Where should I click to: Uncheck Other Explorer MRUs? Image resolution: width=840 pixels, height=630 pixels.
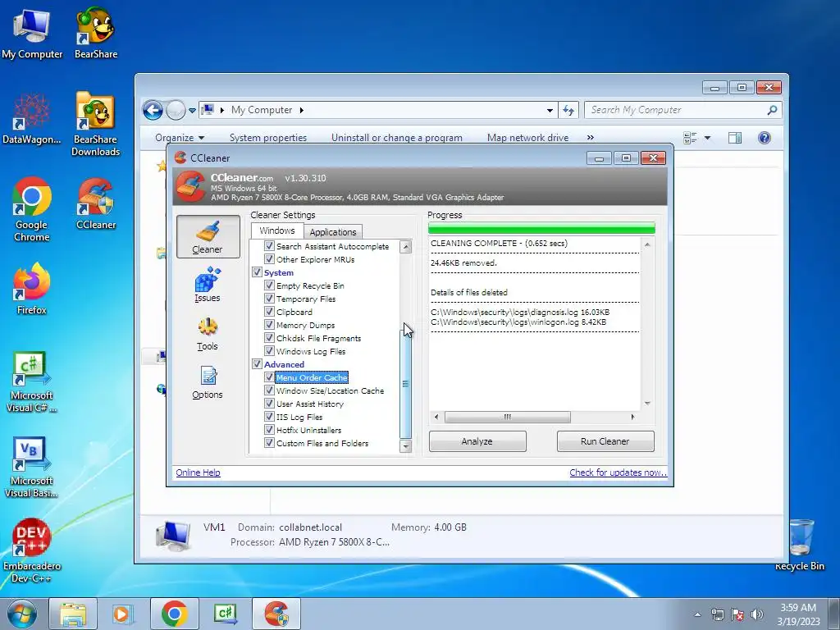[269, 258]
